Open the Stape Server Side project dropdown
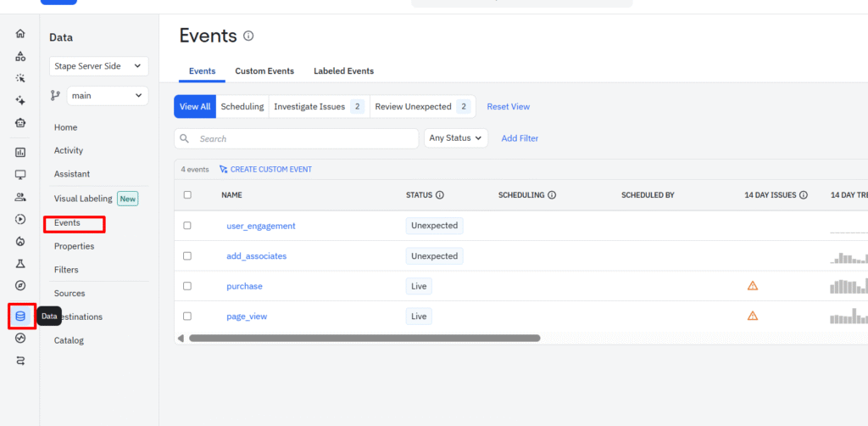Screen dimensions: 868x426 (99, 66)
